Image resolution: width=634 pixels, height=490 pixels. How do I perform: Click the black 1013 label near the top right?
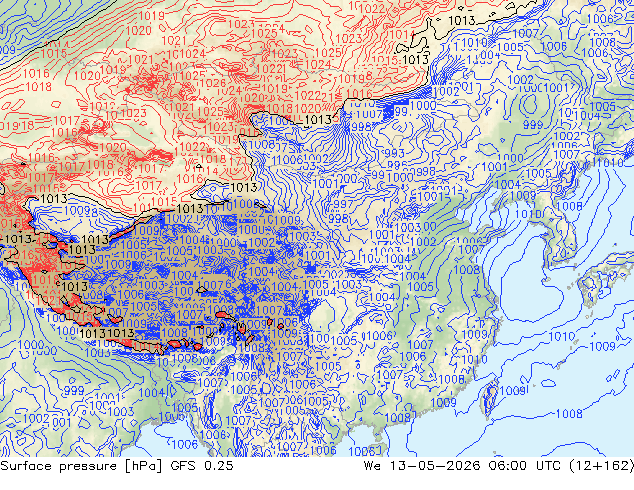coord(462,20)
